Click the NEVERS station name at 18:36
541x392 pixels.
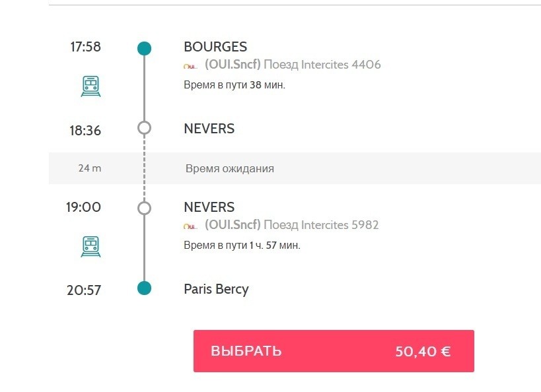pos(209,129)
